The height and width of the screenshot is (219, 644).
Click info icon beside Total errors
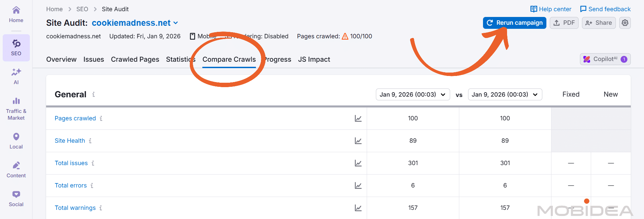coord(92,185)
